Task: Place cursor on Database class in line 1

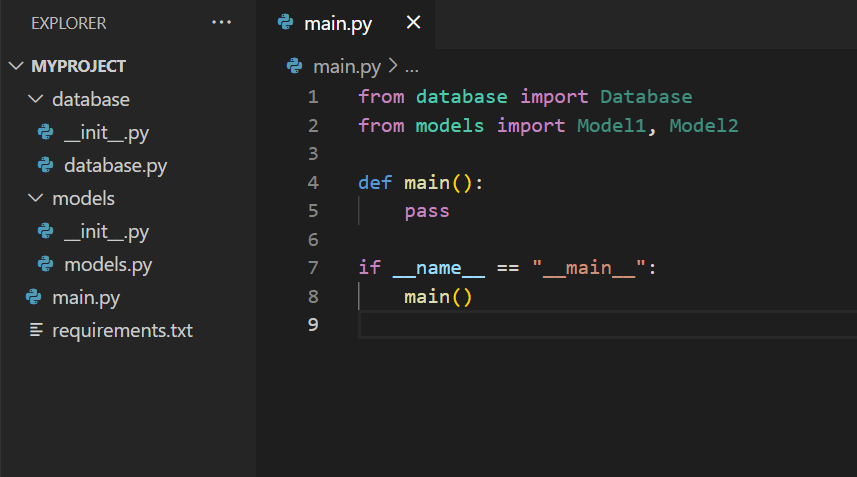Action: pos(646,97)
